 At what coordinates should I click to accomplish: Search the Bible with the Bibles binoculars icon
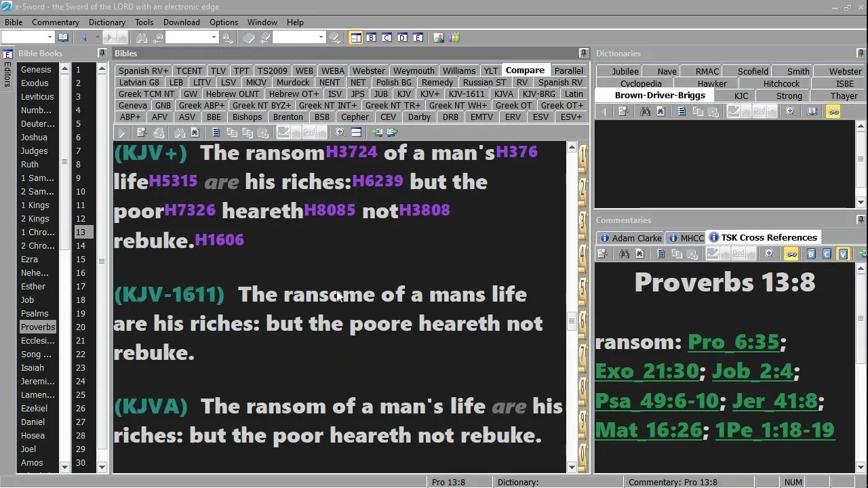(x=180, y=132)
